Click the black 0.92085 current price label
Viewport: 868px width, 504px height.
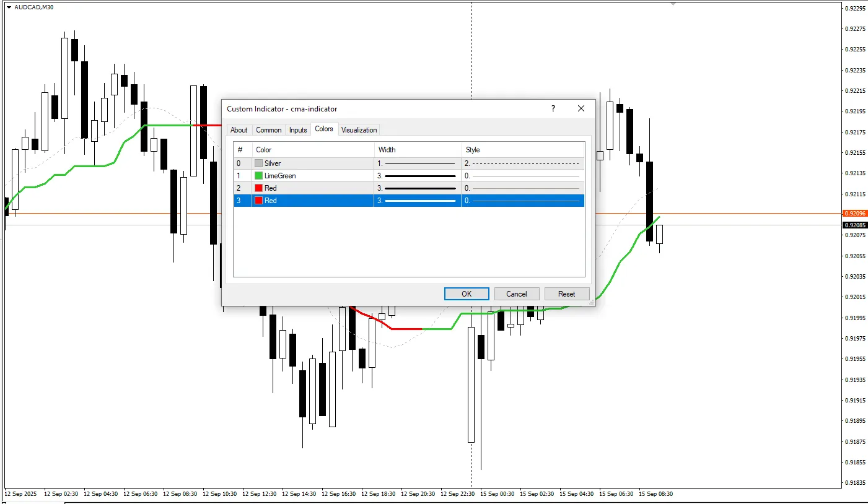pyautogui.click(x=855, y=225)
